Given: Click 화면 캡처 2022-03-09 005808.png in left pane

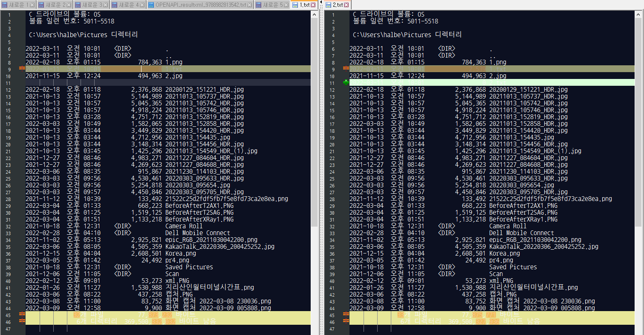Looking at the screenshot, I should 218,308.
